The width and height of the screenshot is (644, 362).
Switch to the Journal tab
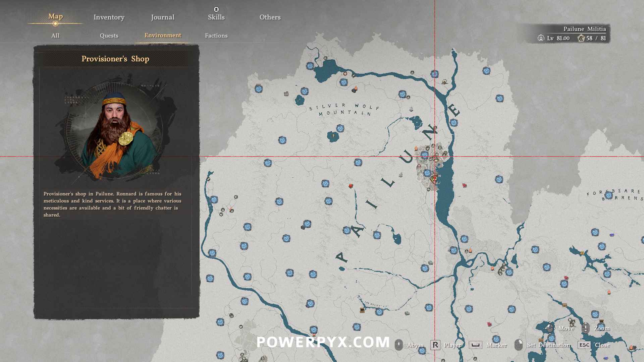(x=162, y=17)
